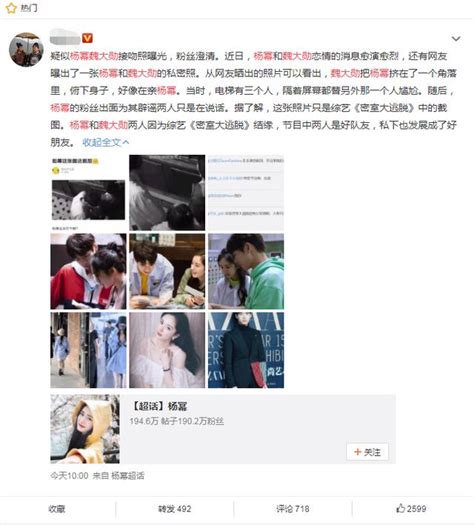Click the orange V verified badge
Screen dimensions: 474x525
87,38
